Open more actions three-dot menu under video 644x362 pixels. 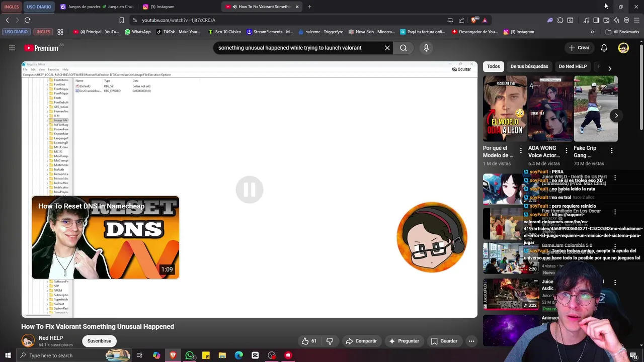point(471,341)
